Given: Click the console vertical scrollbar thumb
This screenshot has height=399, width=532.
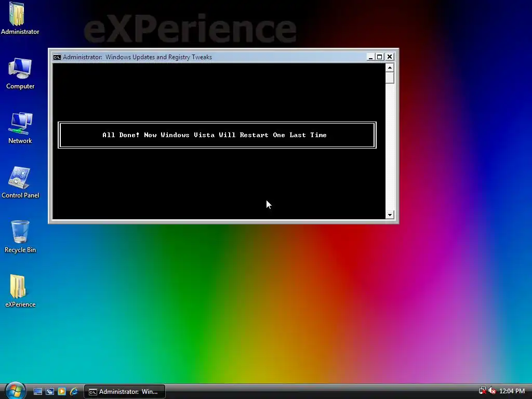Looking at the screenshot, I should click(390, 78).
